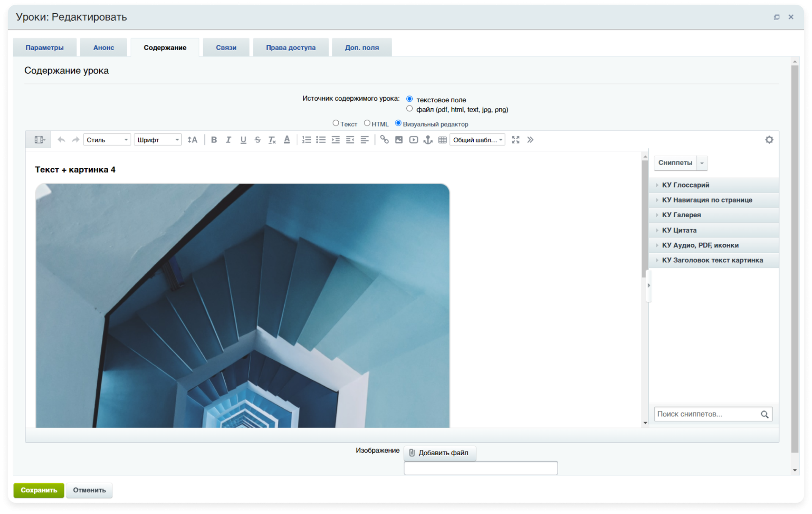Click the Сохранить button

pyautogui.click(x=39, y=490)
